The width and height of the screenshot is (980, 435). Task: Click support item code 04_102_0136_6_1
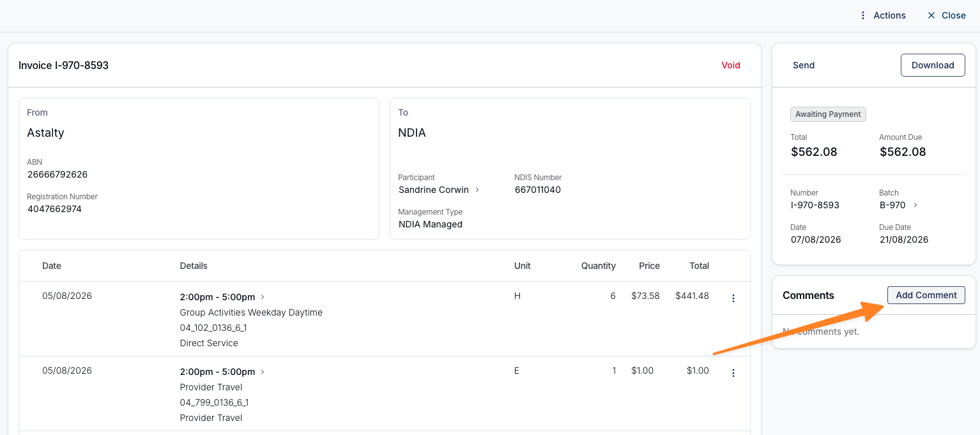point(213,328)
